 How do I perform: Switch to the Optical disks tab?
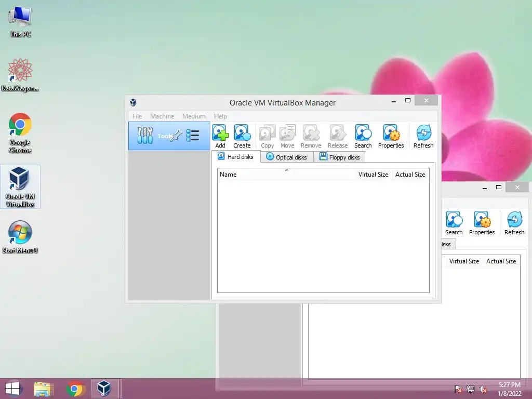click(x=287, y=157)
